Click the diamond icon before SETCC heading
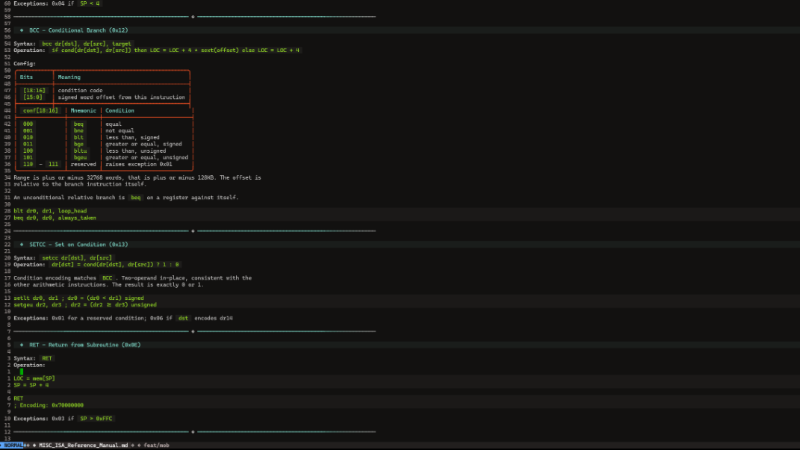800x450 pixels. point(21,245)
